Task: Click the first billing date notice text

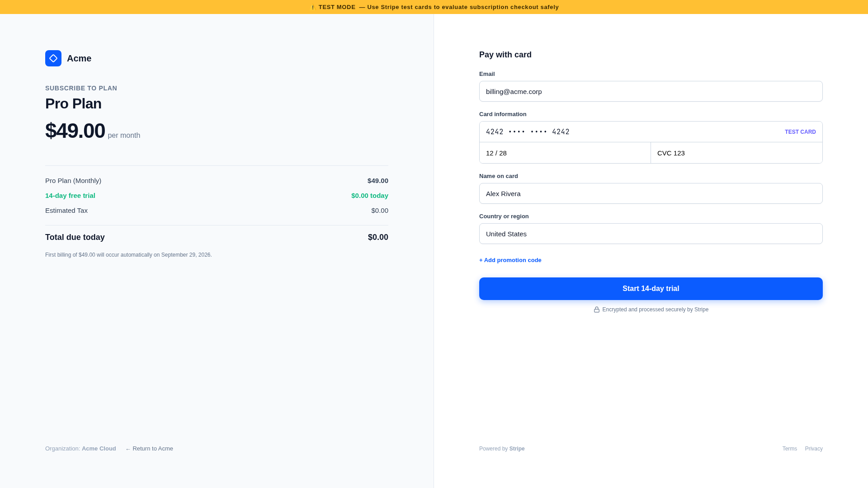Action: (128, 255)
